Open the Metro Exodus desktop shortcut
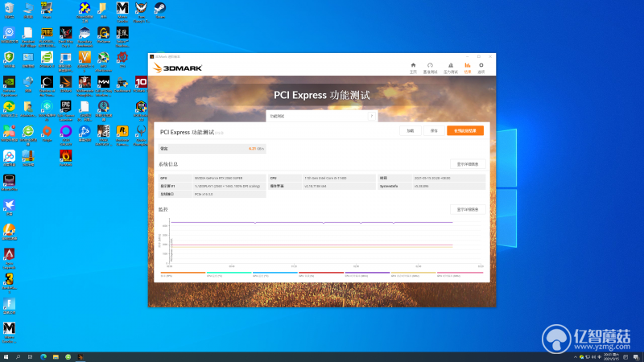 pos(122,11)
